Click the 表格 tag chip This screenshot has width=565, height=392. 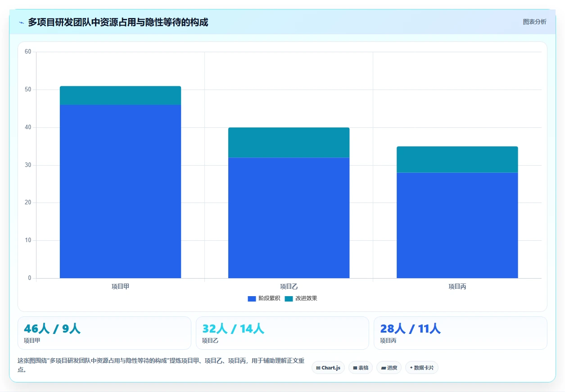pos(361,368)
